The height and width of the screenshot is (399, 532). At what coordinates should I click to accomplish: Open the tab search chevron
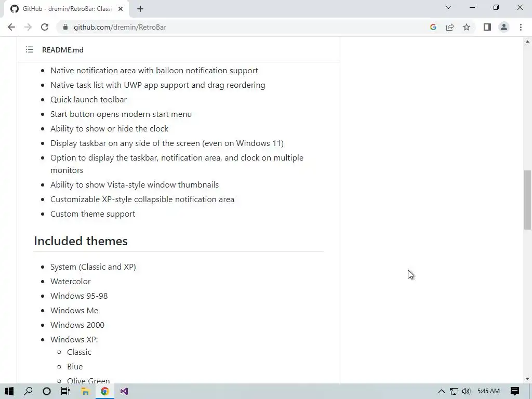[448, 7]
